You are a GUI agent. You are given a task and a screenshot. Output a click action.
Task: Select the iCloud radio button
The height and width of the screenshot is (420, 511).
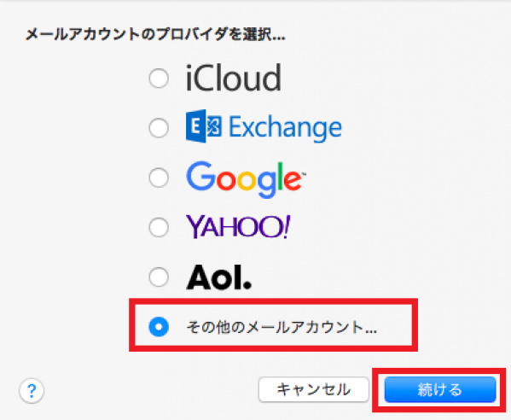point(159,79)
